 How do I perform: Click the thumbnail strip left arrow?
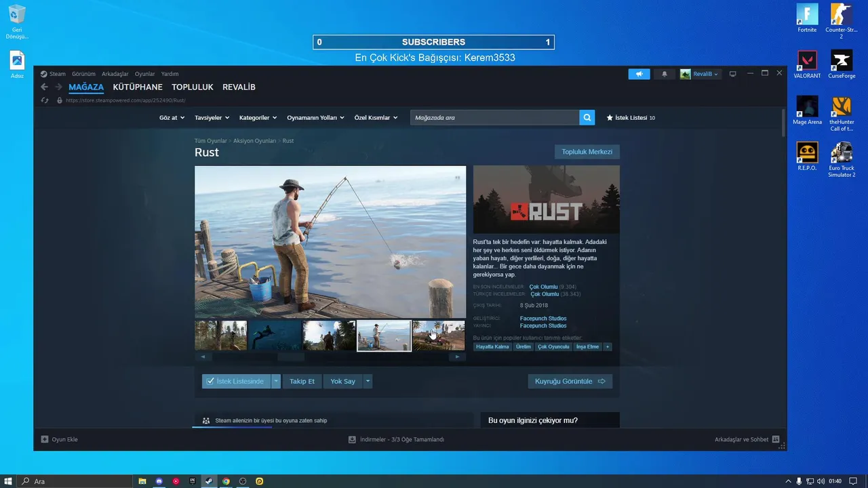pyautogui.click(x=203, y=357)
